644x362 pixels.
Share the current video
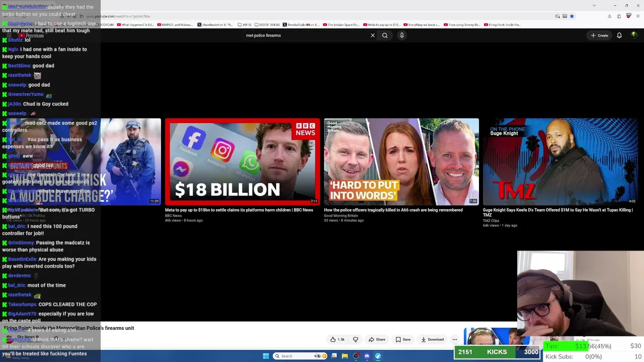pos(377,339)
